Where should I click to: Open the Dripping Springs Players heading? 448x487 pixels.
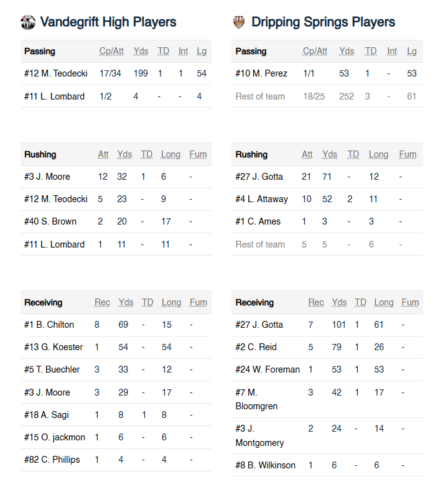coord(323,22)
